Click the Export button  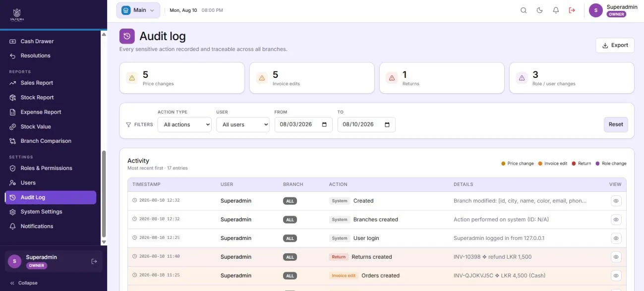(615, 45)
